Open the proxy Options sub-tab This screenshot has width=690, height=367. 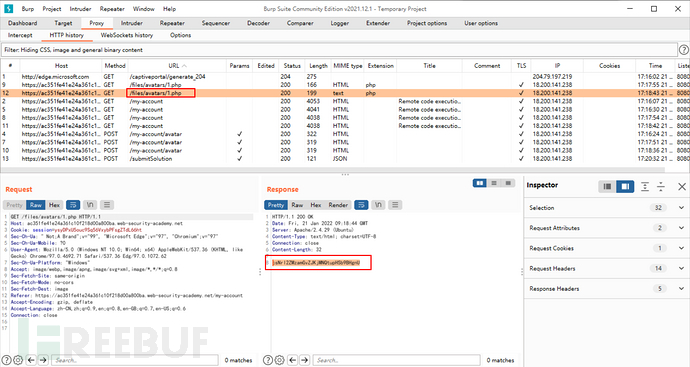[180, 35]
